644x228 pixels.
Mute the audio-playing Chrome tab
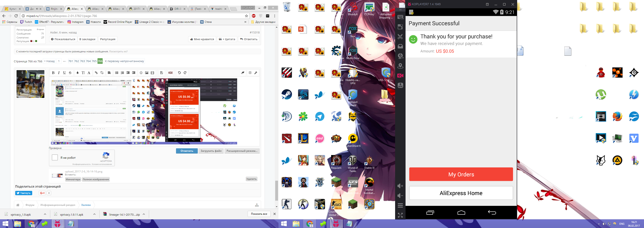(x=37, y=9)
